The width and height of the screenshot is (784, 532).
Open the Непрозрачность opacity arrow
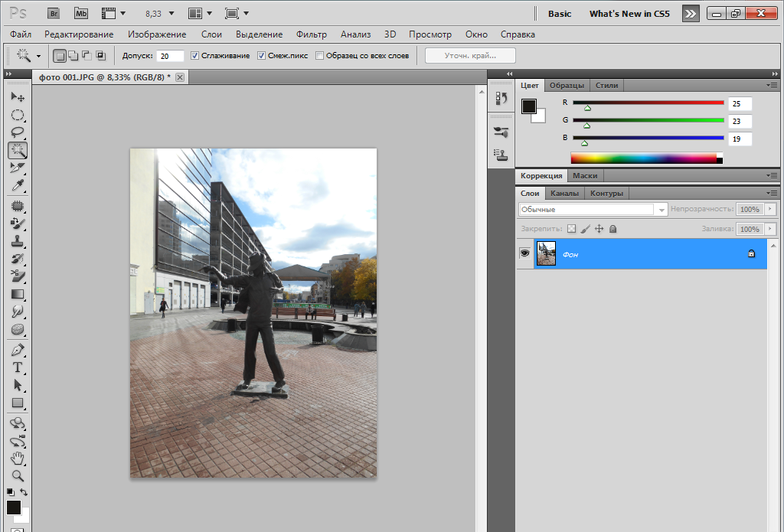click(770, 209)
